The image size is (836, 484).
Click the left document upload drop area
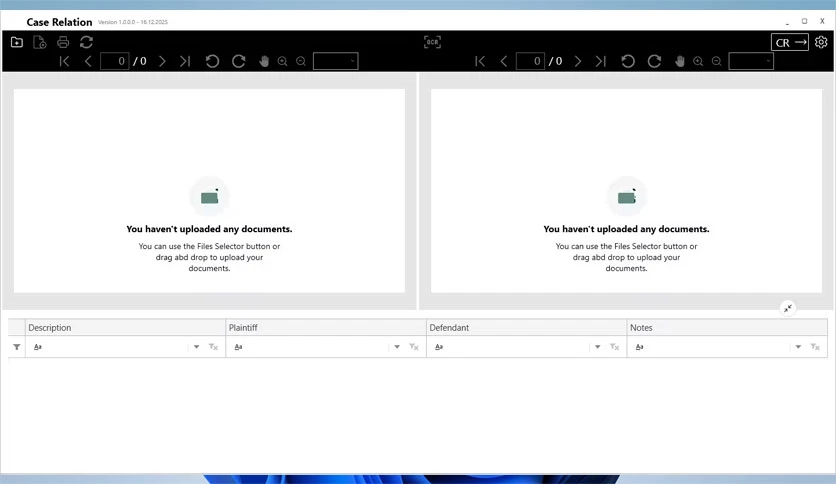click(209, 191)
